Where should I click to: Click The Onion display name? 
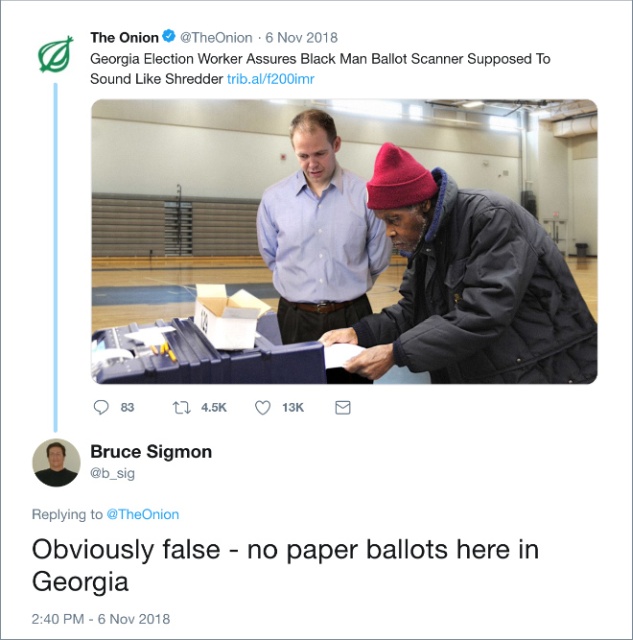point(124,38)
